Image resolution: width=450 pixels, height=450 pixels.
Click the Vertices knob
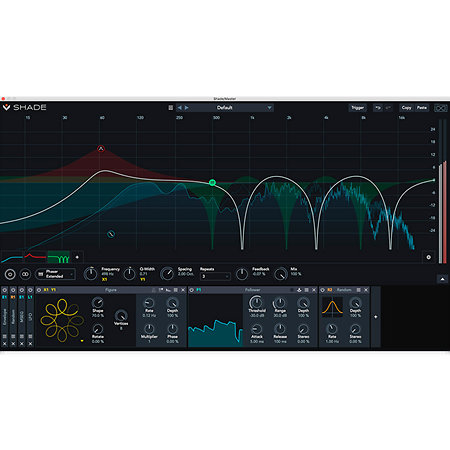tap(121, 315)
